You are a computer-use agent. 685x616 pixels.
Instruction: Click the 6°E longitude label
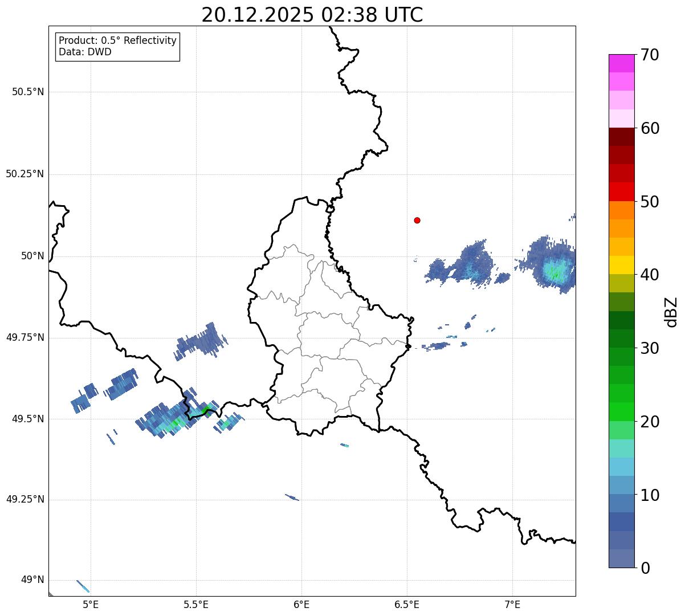pos(301,604)
